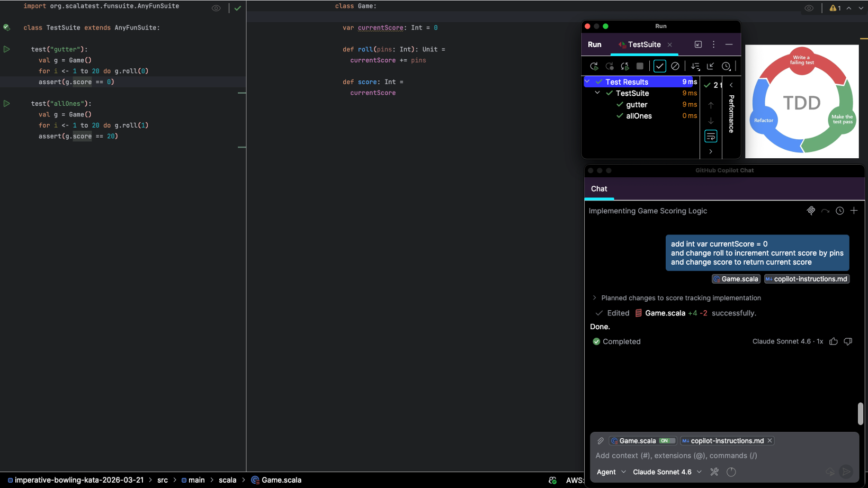Open edited Game.scala file link
This screenshot has width=868, height=488.
point(665,313)
